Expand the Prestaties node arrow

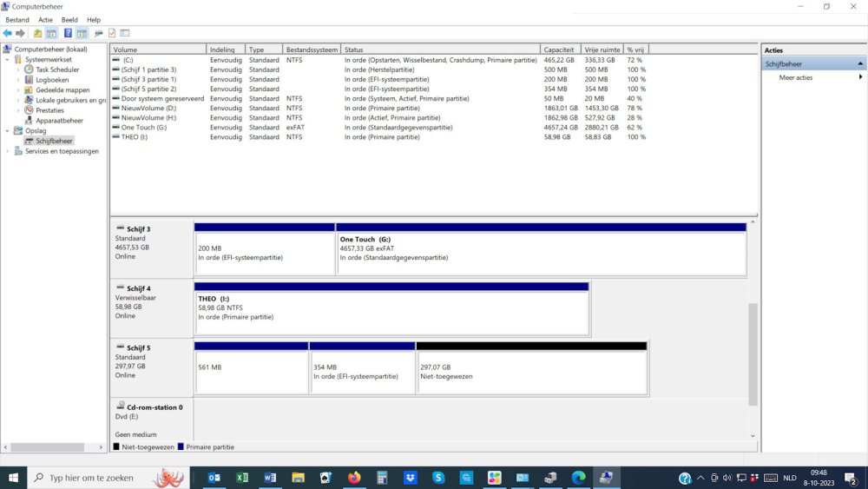click(18, 110)
